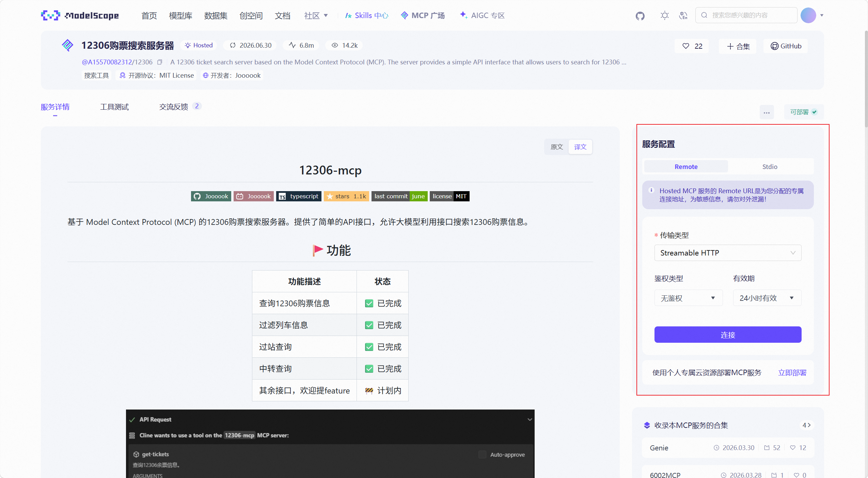Open 模型库 in top navigation

click(180, 16)
